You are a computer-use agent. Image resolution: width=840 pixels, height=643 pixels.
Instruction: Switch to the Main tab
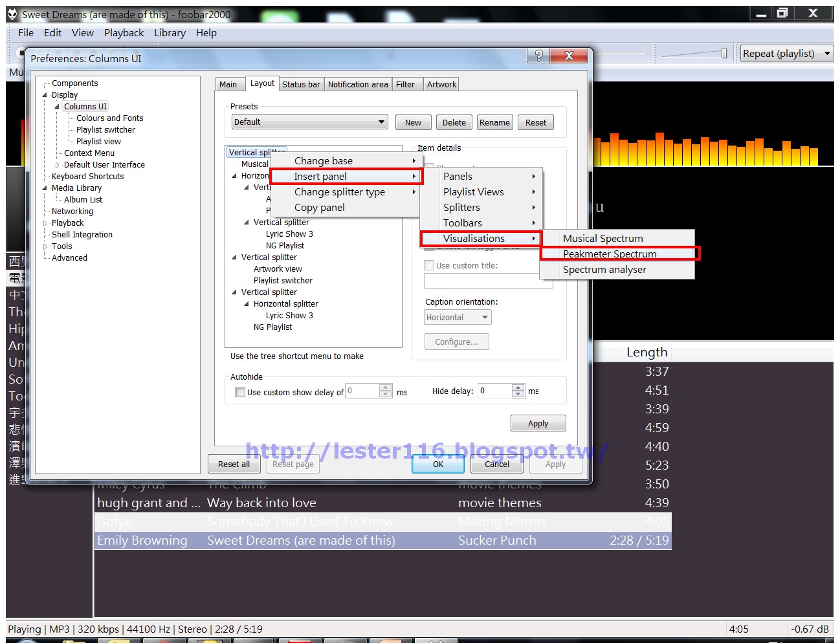[228, 85]
